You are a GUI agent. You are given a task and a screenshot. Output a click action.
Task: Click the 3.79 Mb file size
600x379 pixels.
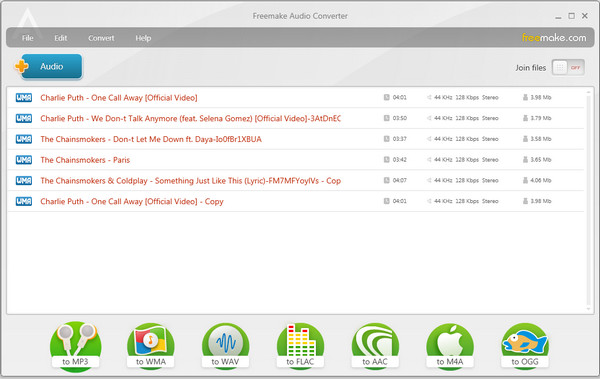pyautogui.click(x=541, y=118)
